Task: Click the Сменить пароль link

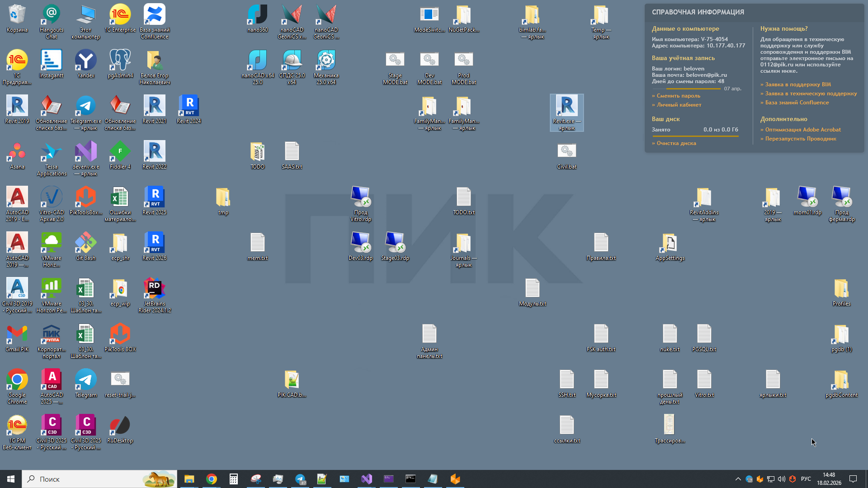Action: click(678, 96)
